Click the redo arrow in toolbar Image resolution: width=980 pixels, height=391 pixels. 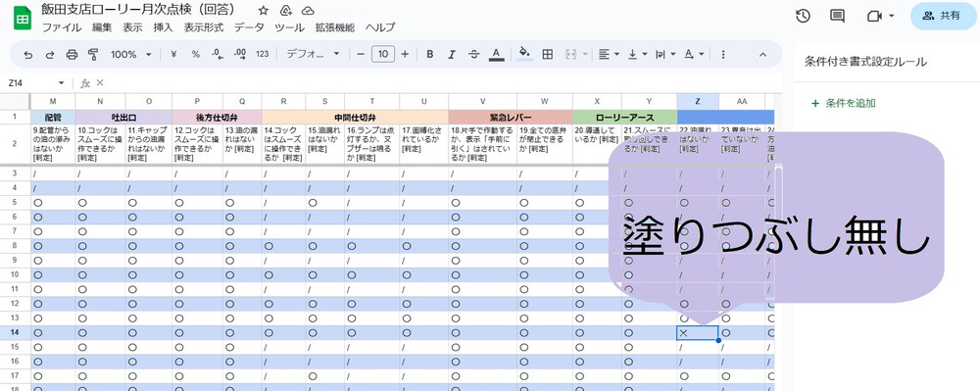point(50,54)
